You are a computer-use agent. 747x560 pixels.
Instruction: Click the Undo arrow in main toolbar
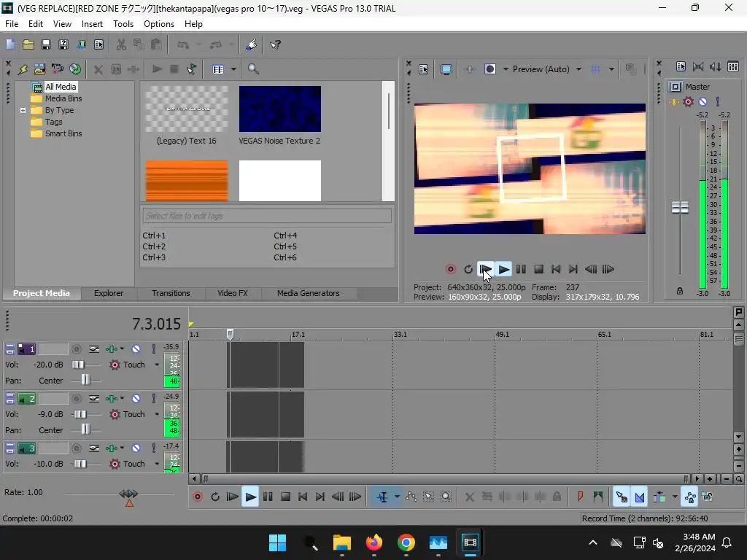click(183, 44)
